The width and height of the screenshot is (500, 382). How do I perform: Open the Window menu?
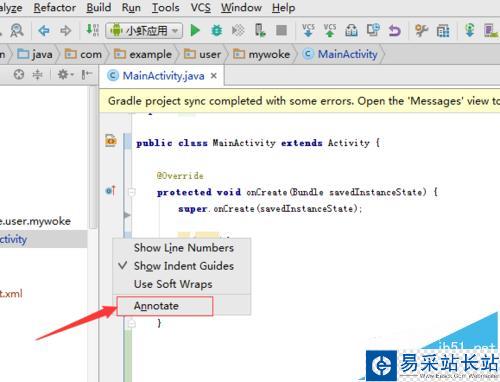241,7
